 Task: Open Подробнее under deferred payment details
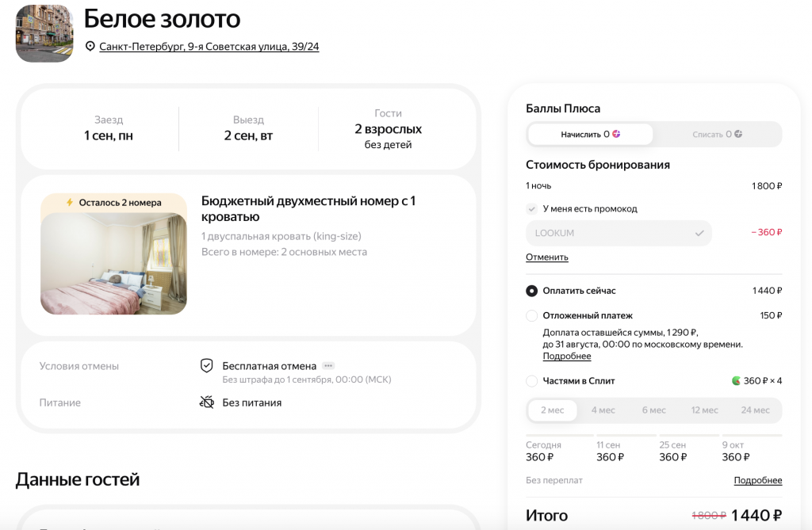(566, 356)
